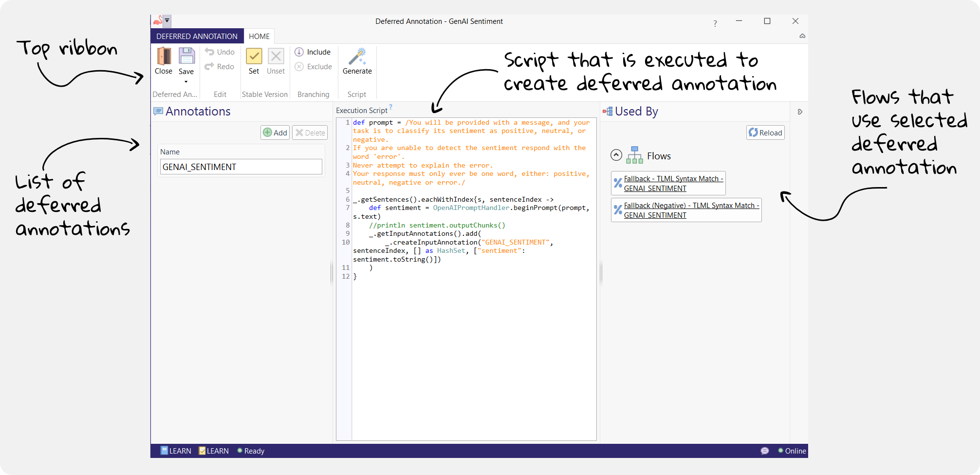This screenshot has height=475, width=980.
Task: Click the Reload button in Used By
Action: coord(765,132)
